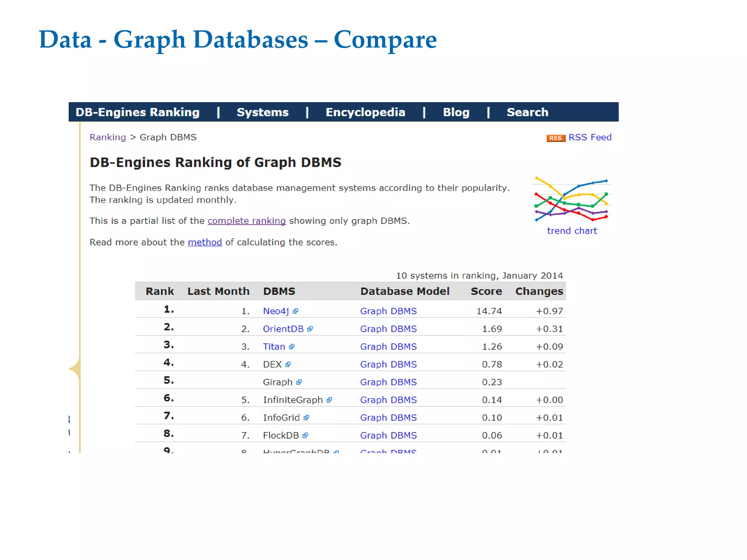Click the change value +0.31
This screenshot has height=560, width=747.
pyautogui.click(x=549, y=329)
